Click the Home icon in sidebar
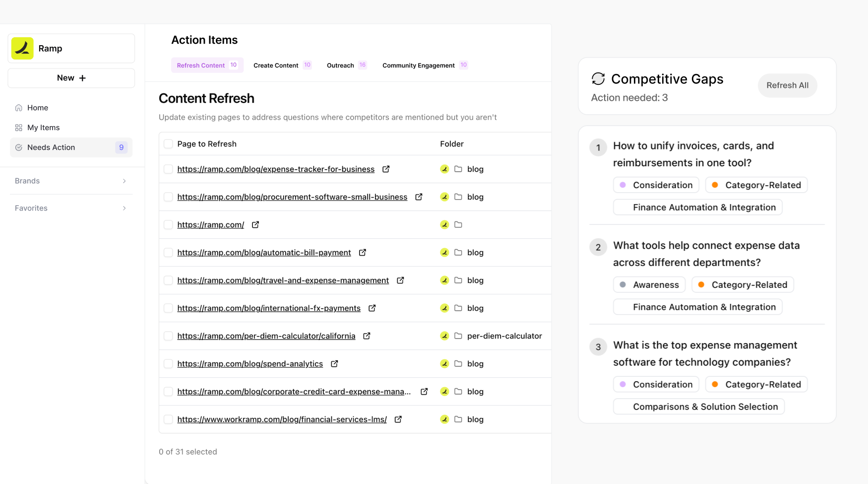 point(19,108)
